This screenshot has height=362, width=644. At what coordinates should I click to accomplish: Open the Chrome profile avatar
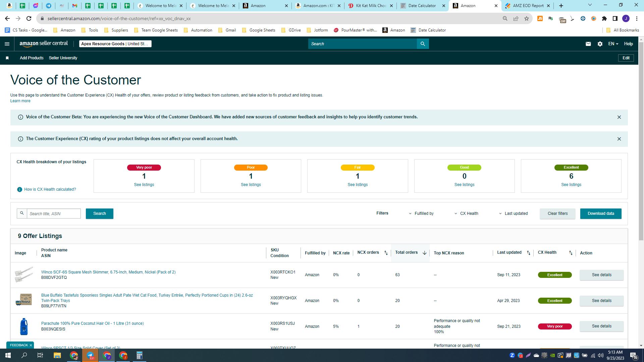[626, 18]
